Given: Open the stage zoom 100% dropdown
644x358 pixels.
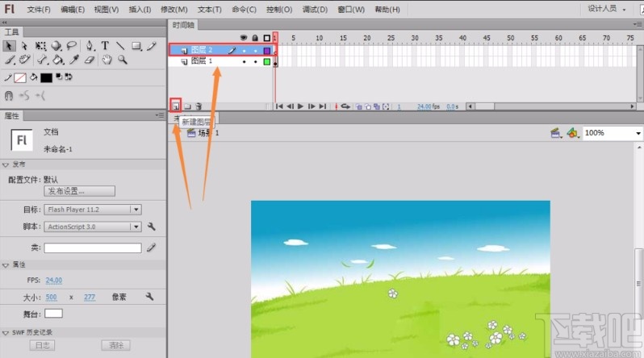Looking at the screenshot, I should (x=638, y=133).
